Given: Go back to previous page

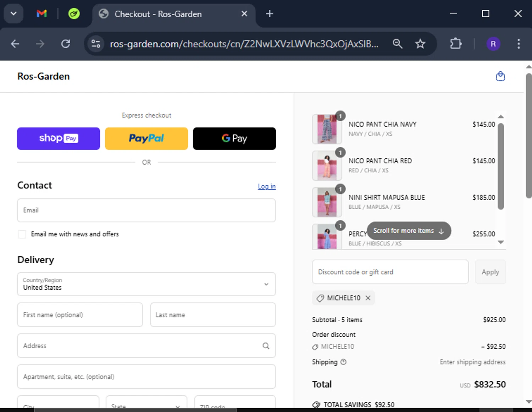Looking at the screenshot, I should point(15,44).
